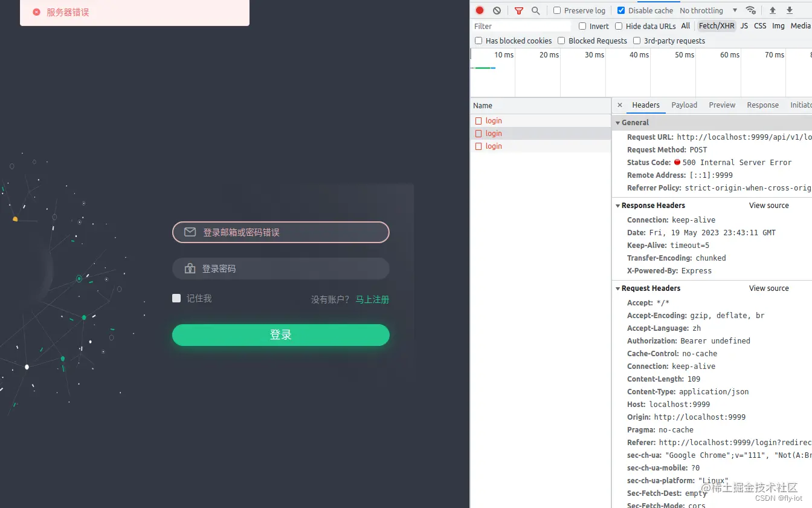Click the 服务器错误 toast message
812x508 pixels.
tap(135, 12)
